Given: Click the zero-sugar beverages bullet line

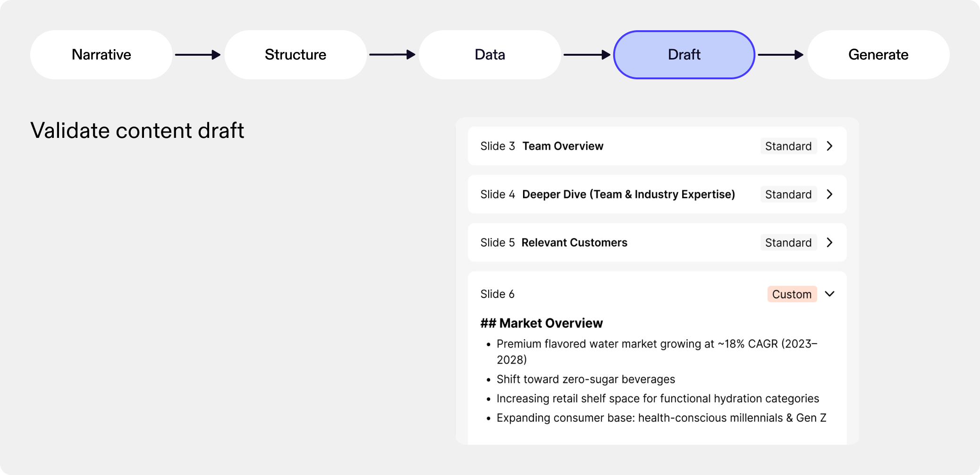Looking at the screenshot, I should 585,379.
